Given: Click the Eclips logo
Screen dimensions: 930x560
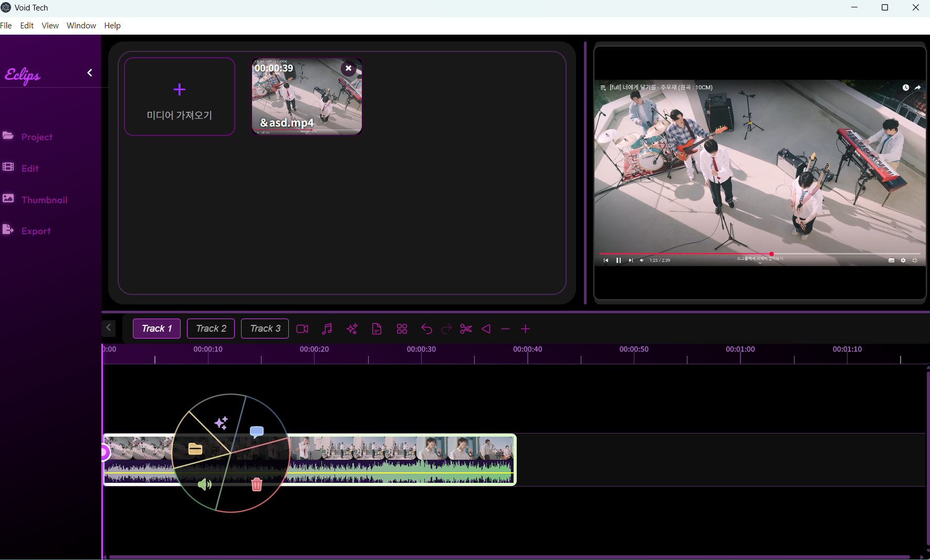Looking at the screenshot, I should coord(23,76).
